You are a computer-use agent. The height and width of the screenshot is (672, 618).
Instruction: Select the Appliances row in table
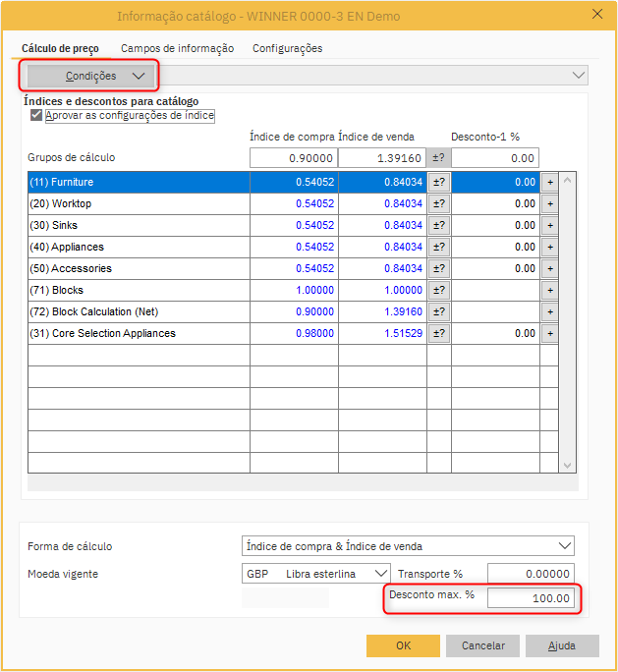pos(138,247)
